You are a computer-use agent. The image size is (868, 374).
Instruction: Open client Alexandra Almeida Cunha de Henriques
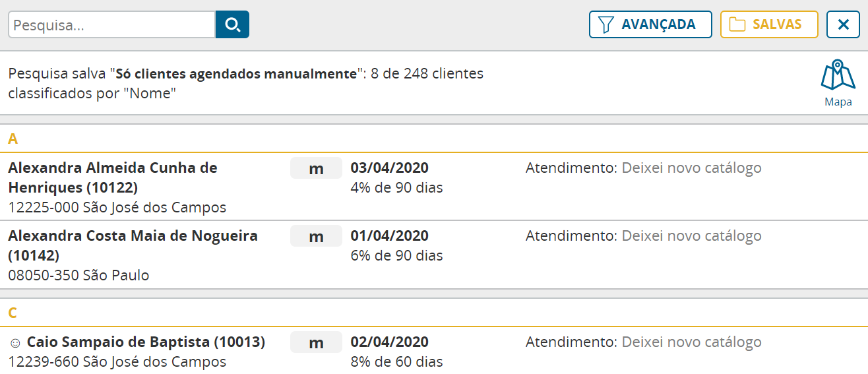pos(113,177)
